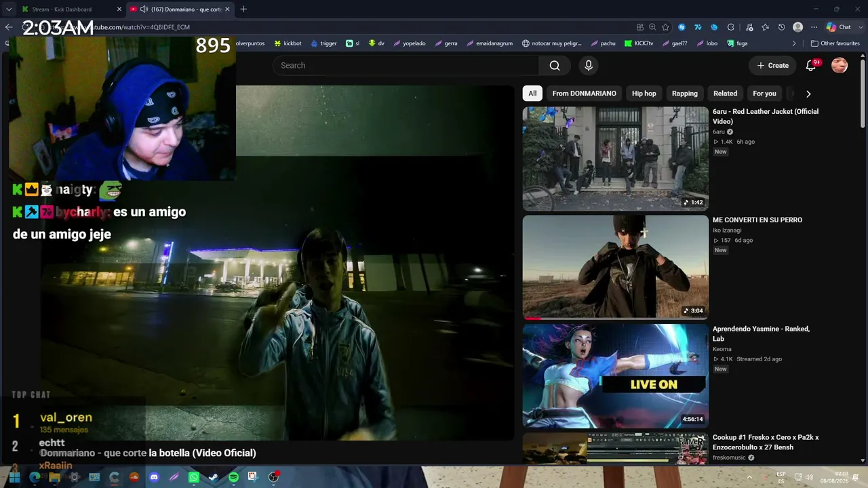The image size is (868, 488).
Task: Open the split screen browser icon
Action: [639, 27]
